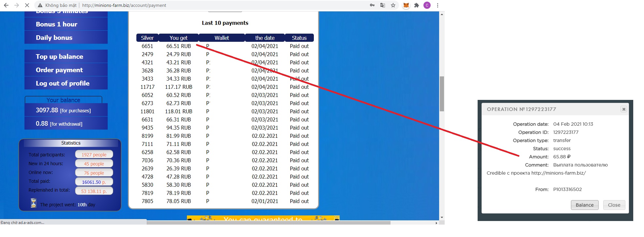Open the translate page icon
This screenshot has height=237, width=644.
(x=383, y=5)
